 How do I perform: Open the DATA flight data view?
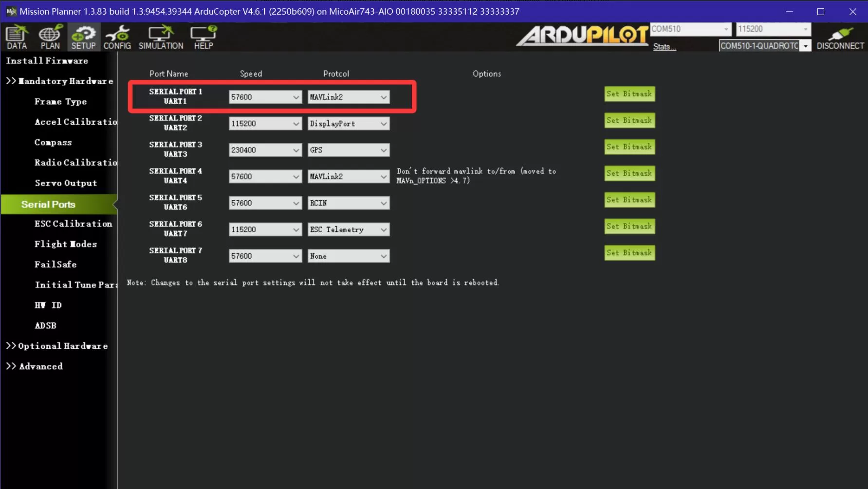[x=17, y=37]
